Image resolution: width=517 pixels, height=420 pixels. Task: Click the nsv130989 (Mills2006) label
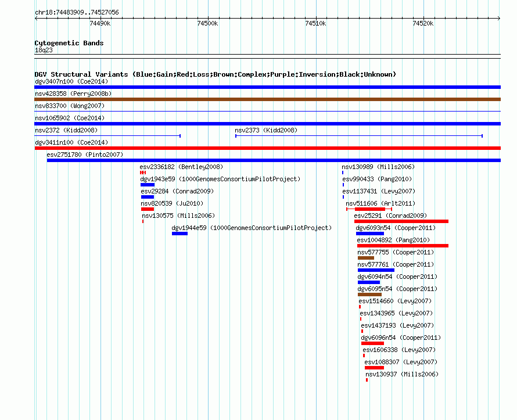point(378,167)
